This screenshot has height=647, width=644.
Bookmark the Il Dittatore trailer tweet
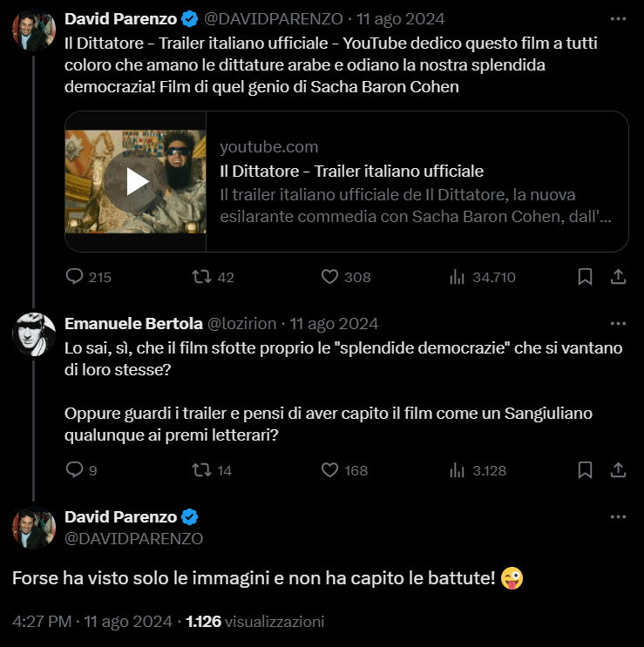coord(586,277)
